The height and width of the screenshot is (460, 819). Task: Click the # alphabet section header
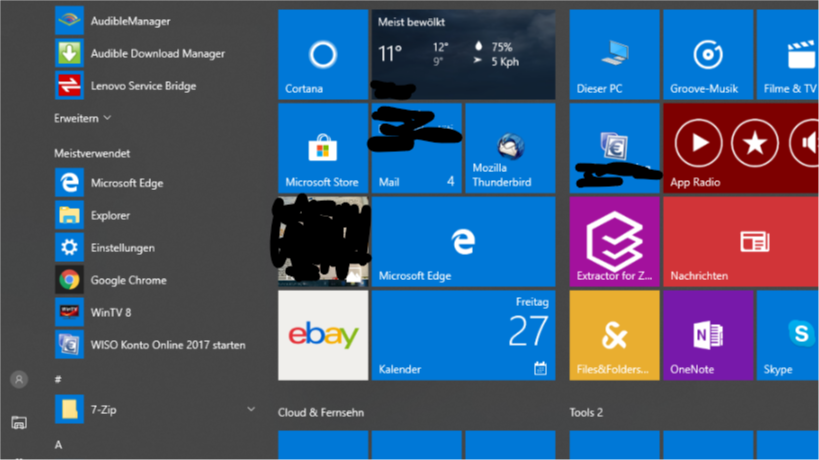[x=58, y=379]
